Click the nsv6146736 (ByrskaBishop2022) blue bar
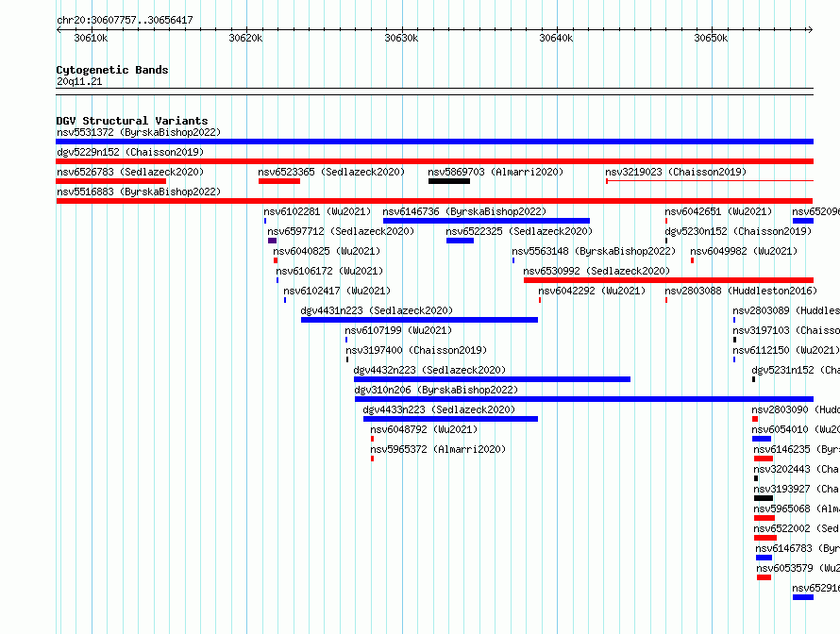Viewport: 840px width, 634px height. click(486, 221)
